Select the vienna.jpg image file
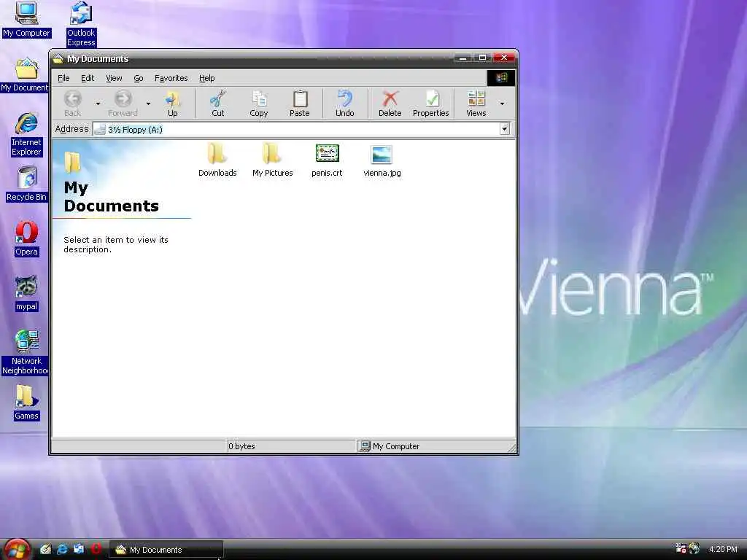747x560 pixels. (382, 160)
